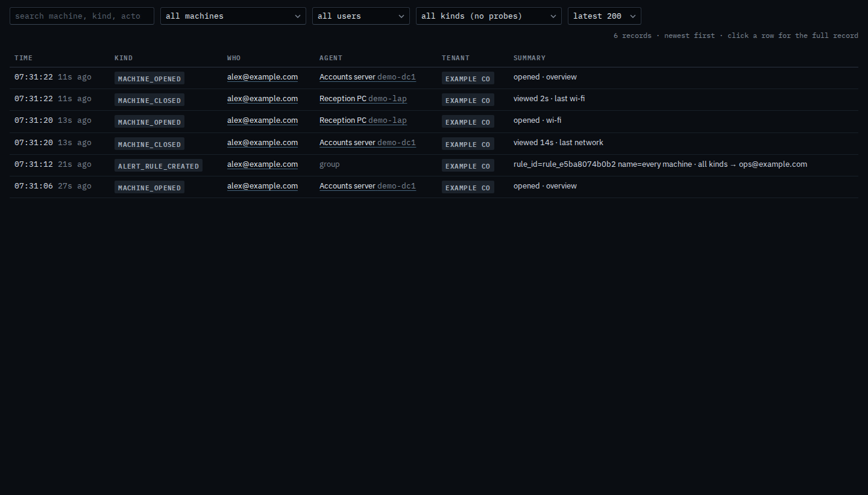Click the EXAMPLE CO badge in the ALERT_RULE_CREATED row
The height and width of the screenshot is (495, 868).
[x=468, y=166]
